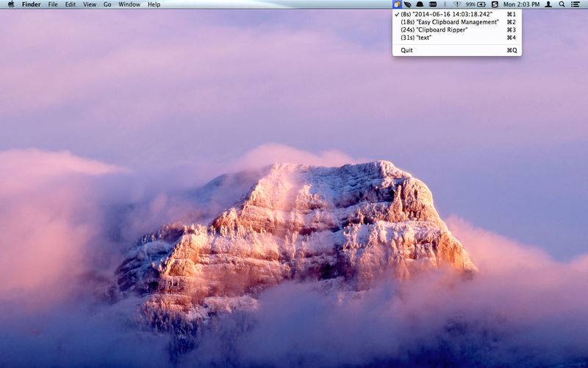Select clipboard entry "Clipboard Ripper"
The height and width of the screenshot is (368, 588).
pos(456,29)
